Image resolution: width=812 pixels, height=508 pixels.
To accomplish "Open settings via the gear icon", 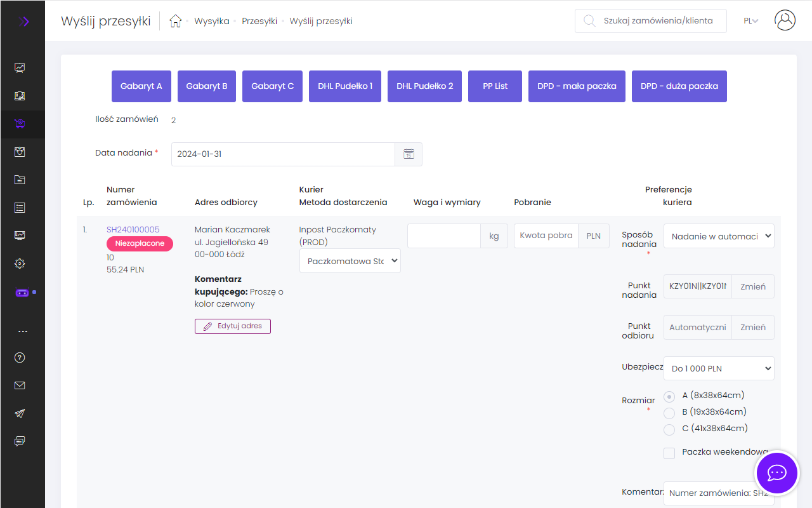I will point(20,263).
